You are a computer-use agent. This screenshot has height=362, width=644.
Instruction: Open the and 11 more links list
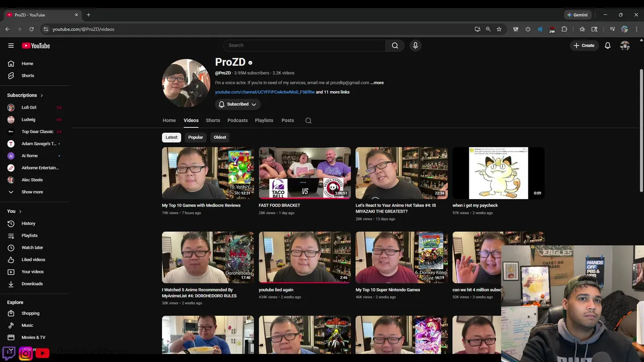(x=333, y=92)
